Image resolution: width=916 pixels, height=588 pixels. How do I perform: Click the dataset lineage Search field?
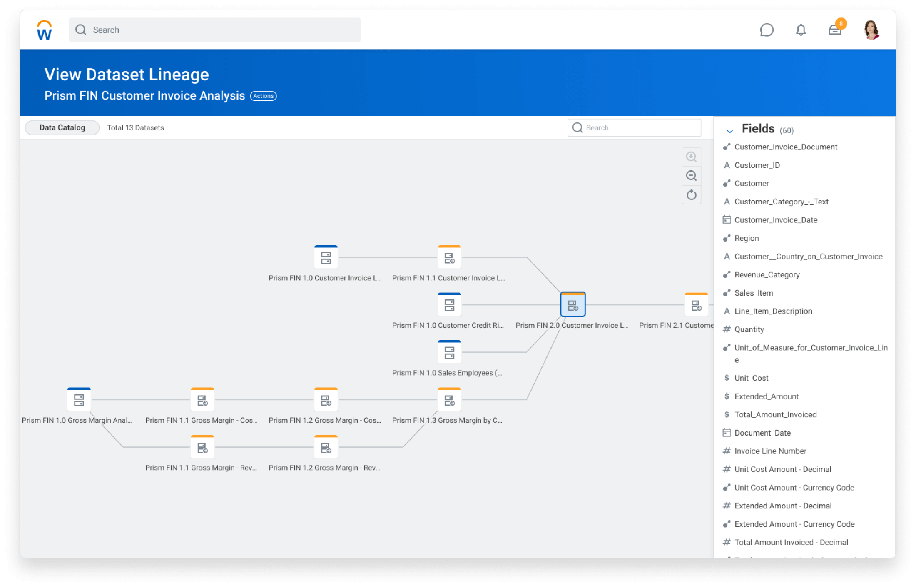pos(634,127)
